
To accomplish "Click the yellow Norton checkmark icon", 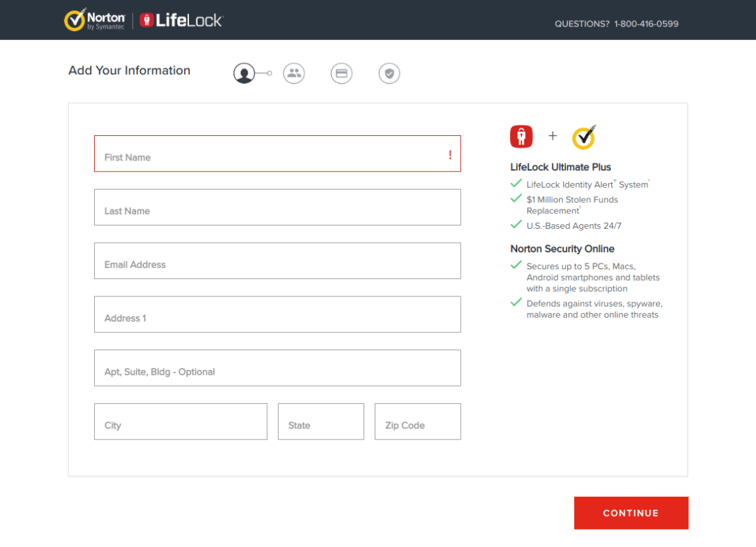I will tap(584, 137).
